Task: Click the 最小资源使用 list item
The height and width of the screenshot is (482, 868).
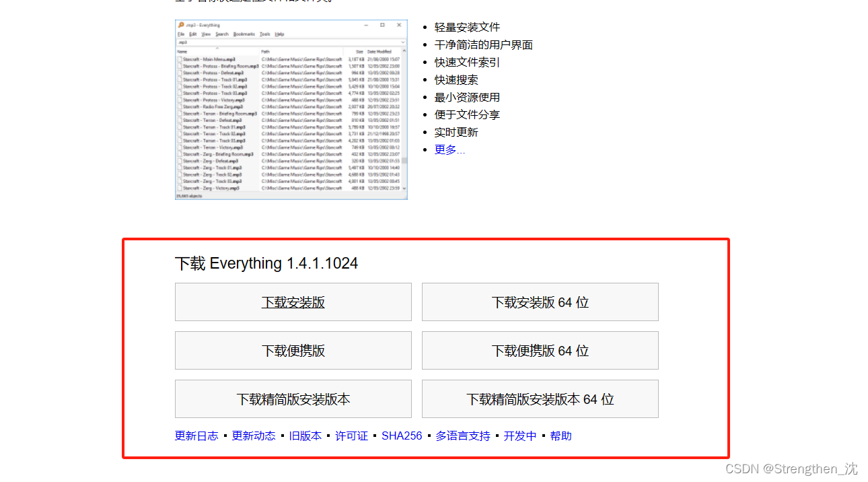Action: 467,97
